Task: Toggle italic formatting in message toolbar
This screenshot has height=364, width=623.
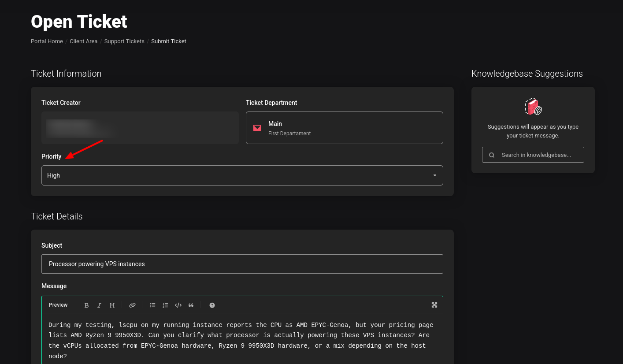Action: (x=99, y=305)
